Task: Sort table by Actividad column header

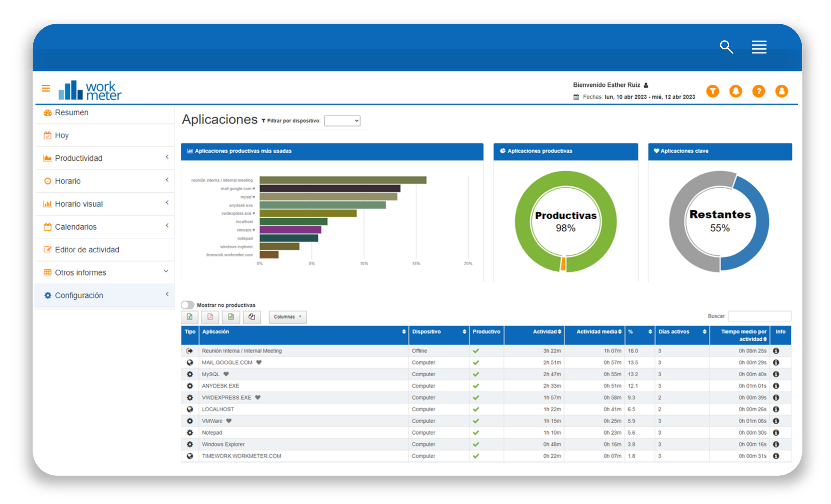Action: [547, 332]
